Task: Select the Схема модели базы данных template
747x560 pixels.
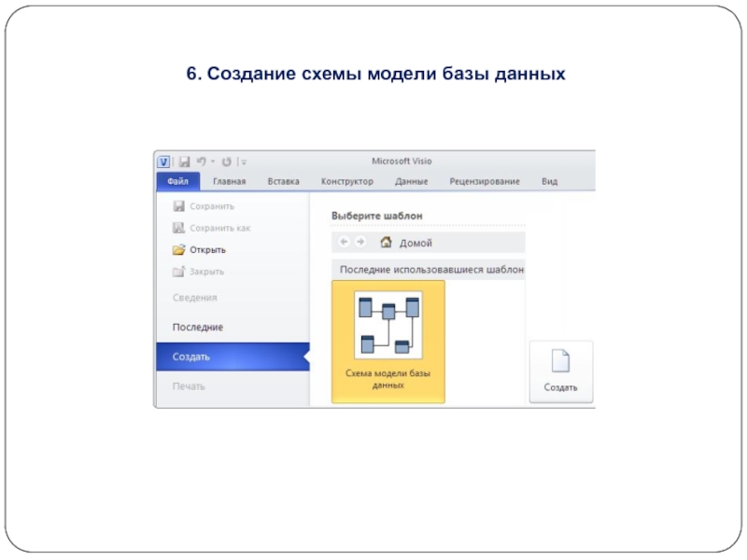Action: [x=388, y=341]
